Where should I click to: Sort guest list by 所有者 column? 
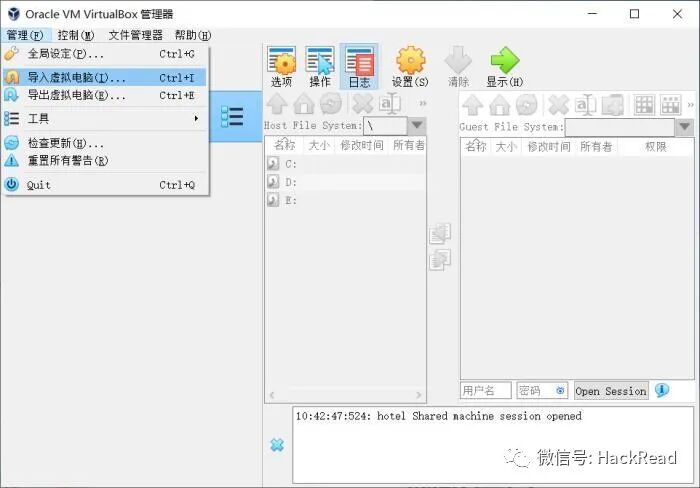[596, 146]
